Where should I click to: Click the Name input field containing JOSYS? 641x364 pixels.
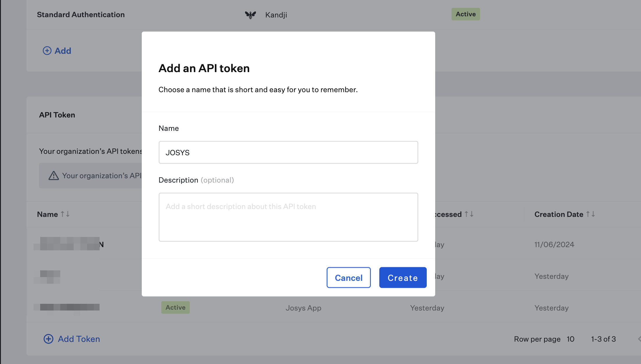tap(288, 152)
